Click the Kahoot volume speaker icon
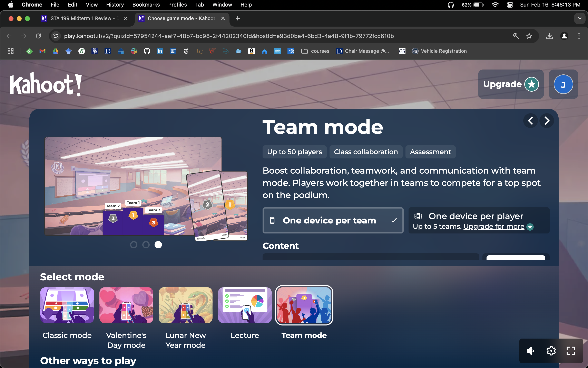The width and height of the screenshot is (588, 368). pos(531,351)
